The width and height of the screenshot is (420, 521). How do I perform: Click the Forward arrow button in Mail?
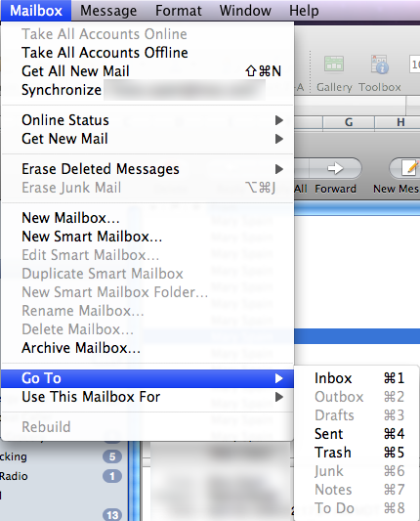click(x=335, y=168)
